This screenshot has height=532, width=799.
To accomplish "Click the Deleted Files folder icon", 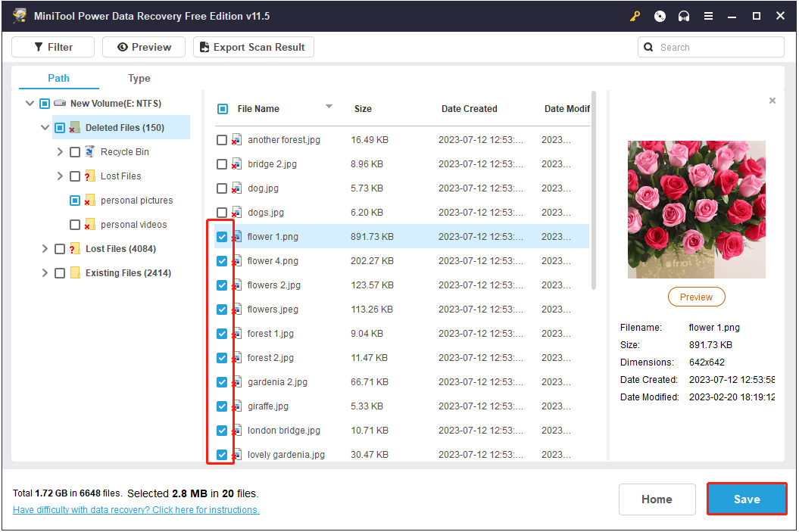I will pos(75,128).
